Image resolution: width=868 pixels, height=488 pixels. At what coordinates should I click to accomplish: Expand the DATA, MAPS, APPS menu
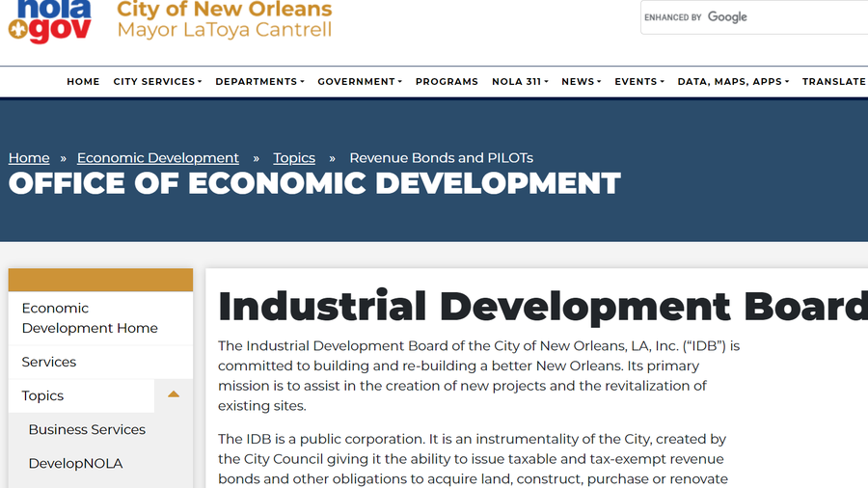pos(733,81)
